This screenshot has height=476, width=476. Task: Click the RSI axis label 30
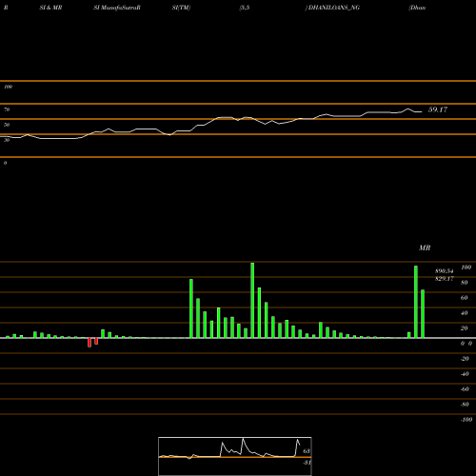(x=7, y=140)
